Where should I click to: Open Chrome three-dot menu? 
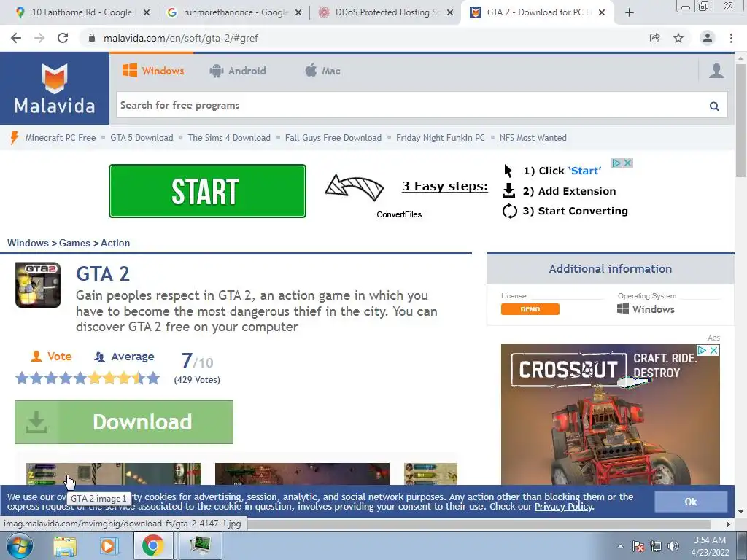pyautogui.click(x=731, y=38)
